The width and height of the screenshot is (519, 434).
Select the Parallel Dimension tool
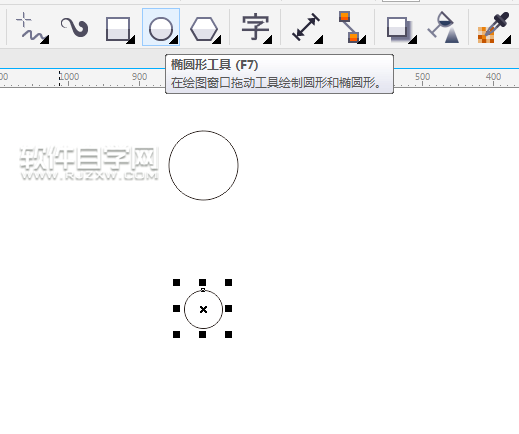click(x=306, y=27)
